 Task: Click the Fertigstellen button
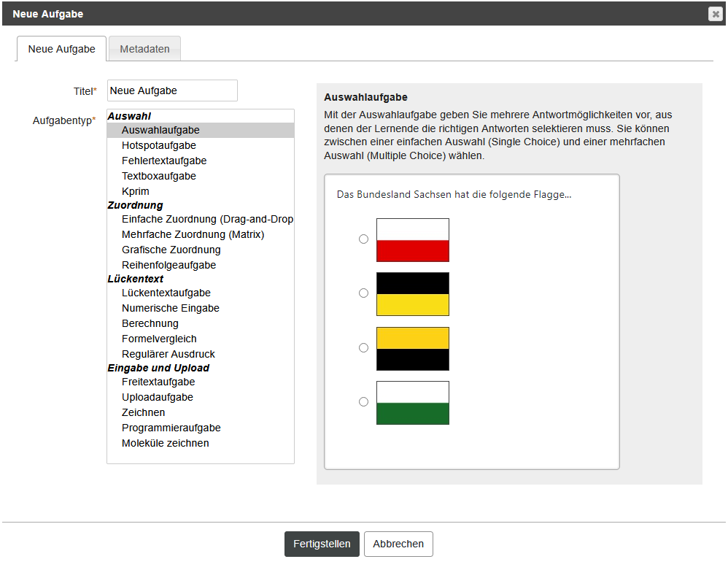coord(322,544)
